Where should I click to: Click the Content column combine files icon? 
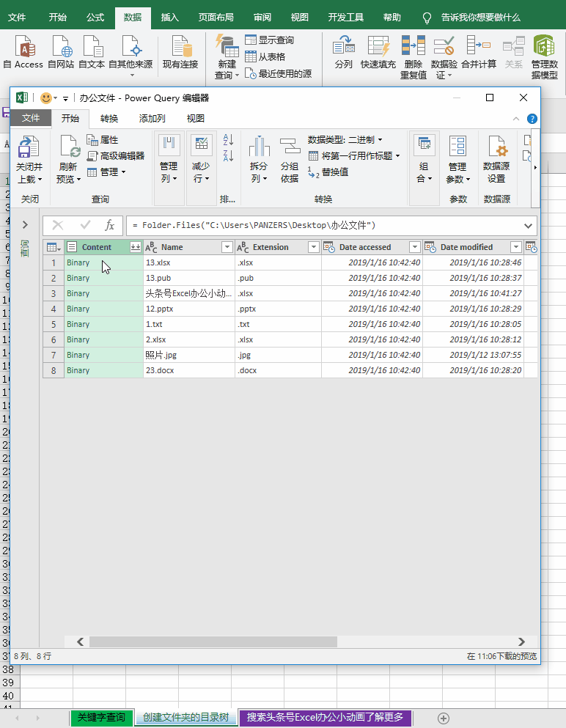click(x=135, y=247)
